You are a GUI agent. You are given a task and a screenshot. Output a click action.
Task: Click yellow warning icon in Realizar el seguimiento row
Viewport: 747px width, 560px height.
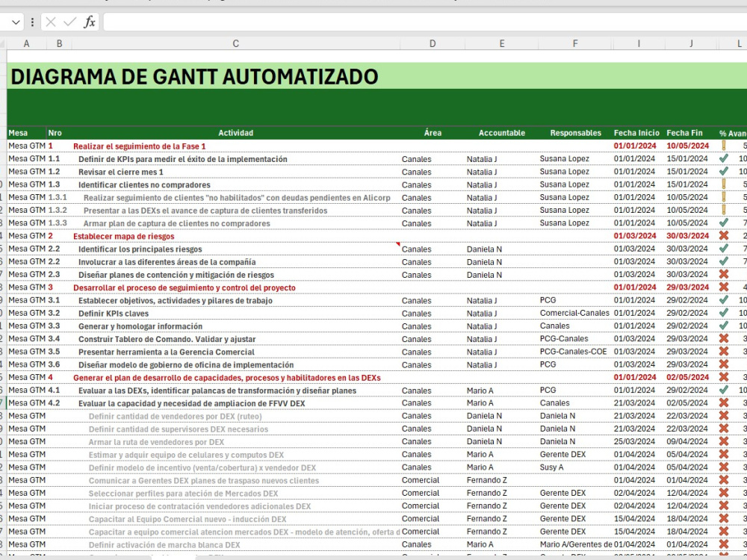click(724, 146)
